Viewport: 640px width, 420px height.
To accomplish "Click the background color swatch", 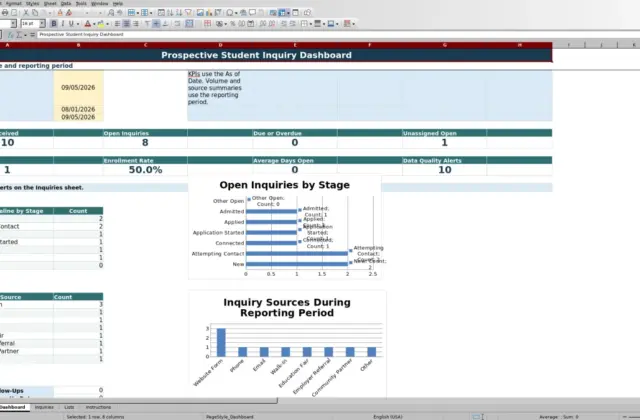I will [100, 24].
